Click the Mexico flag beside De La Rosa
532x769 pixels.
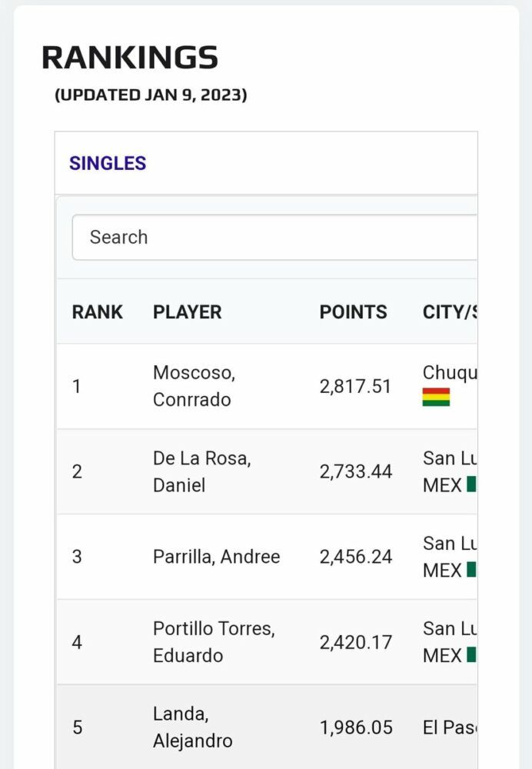point(471,484)
